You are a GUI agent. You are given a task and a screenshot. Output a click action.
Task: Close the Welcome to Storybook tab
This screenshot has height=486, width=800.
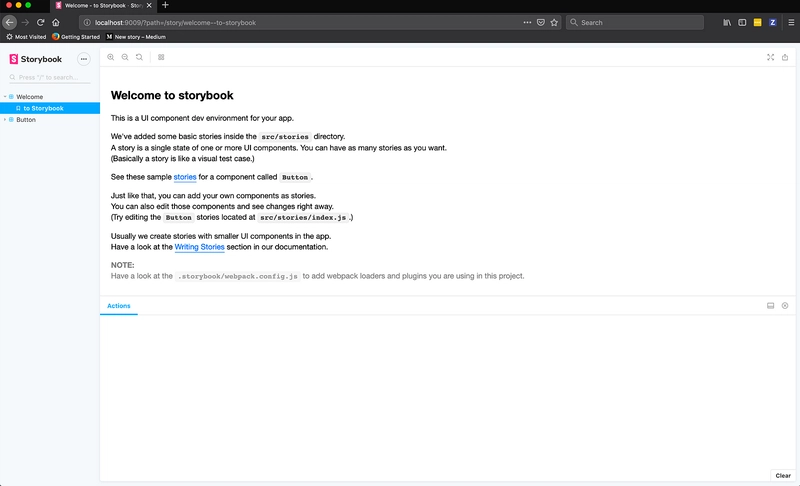tap(149, 5)
